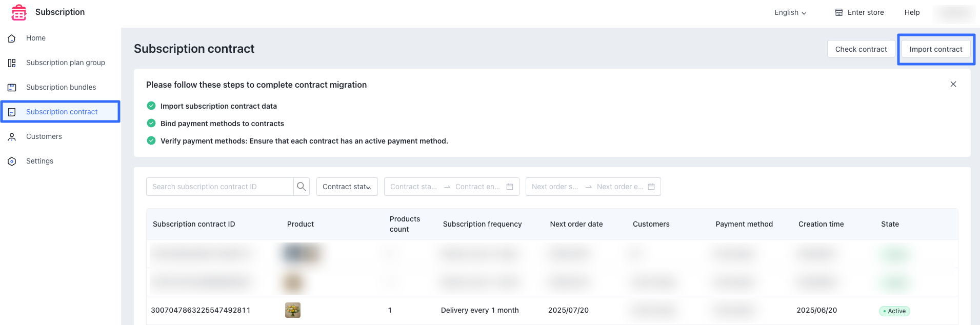Click Payment method column header
Screen dimensions: 980x325
point(744,224)
